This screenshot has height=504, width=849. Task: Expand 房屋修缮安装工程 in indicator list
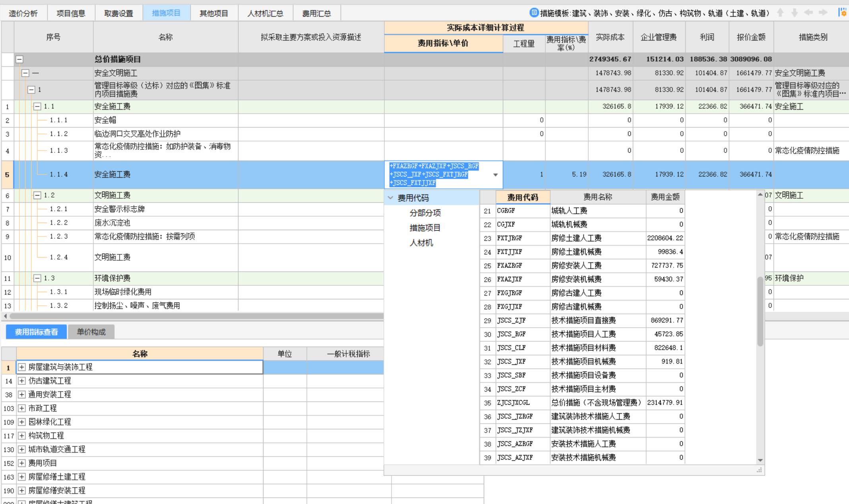[x=22, y=490]
